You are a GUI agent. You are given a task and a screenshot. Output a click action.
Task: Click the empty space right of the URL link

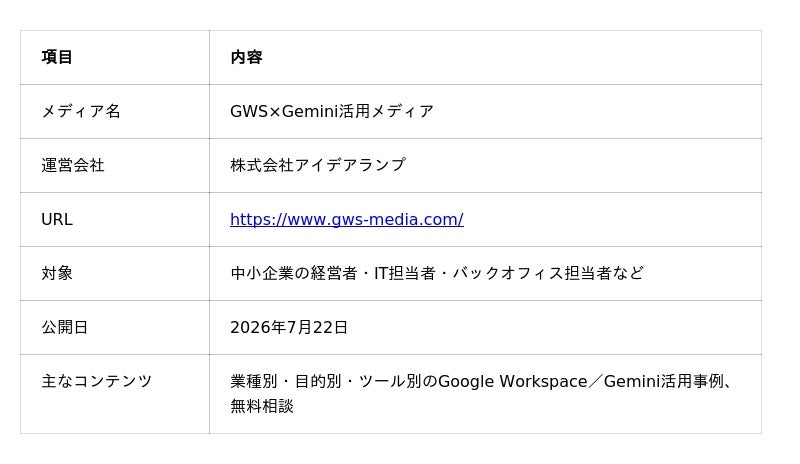pyautogui.click(x=612, y=219)
